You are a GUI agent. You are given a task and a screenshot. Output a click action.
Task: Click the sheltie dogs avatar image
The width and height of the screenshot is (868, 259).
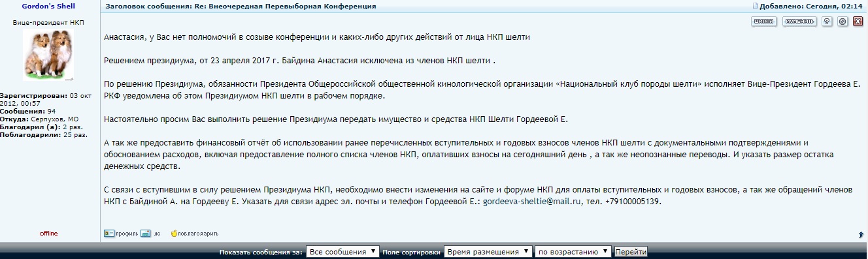(x=49, y=55)
